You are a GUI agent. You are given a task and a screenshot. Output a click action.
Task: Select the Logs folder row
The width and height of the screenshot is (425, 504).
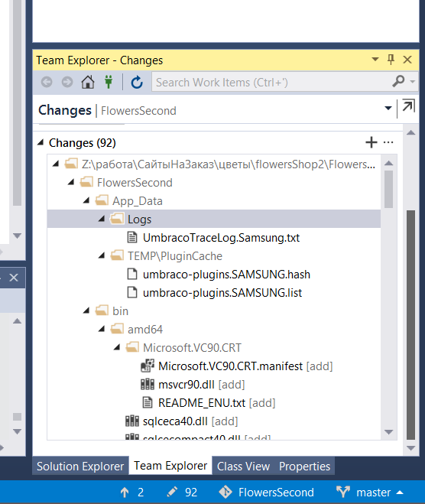point(214,219)
